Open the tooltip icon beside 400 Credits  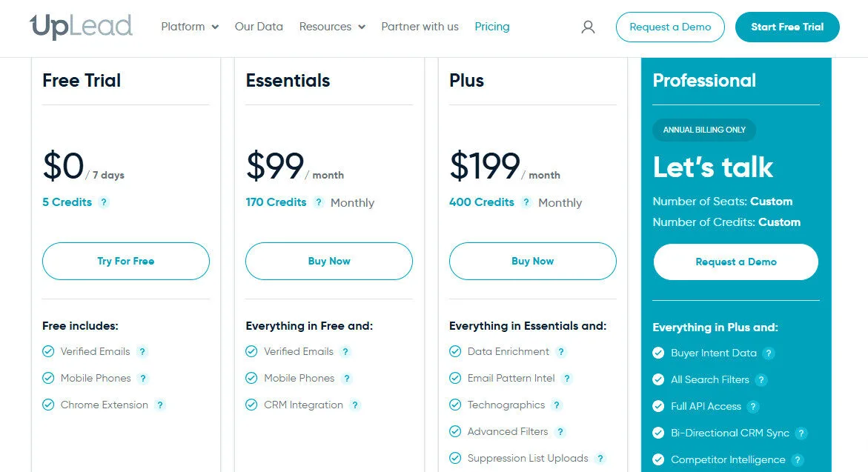click(526, 202)
